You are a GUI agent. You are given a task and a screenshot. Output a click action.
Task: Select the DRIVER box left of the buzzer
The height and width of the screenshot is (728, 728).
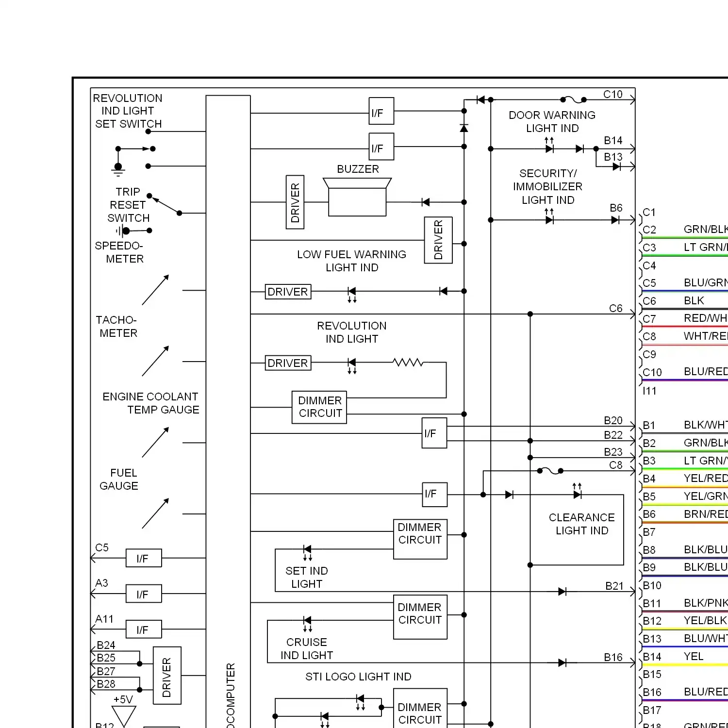[295, 202]
